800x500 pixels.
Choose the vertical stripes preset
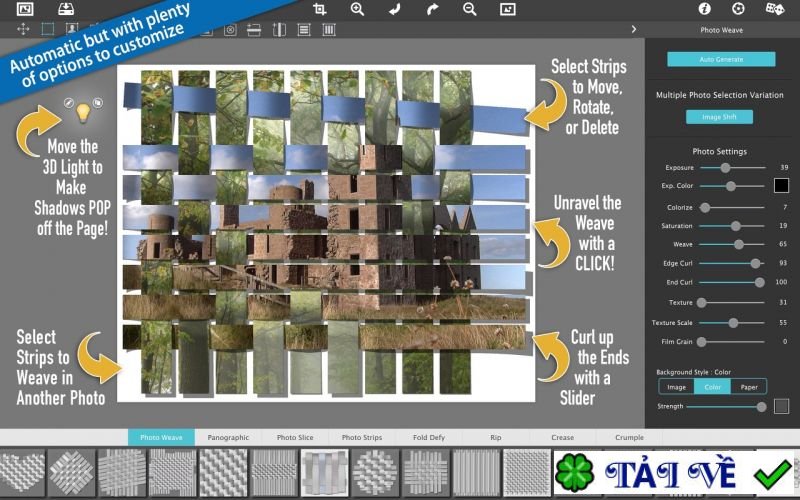point(476,473)
